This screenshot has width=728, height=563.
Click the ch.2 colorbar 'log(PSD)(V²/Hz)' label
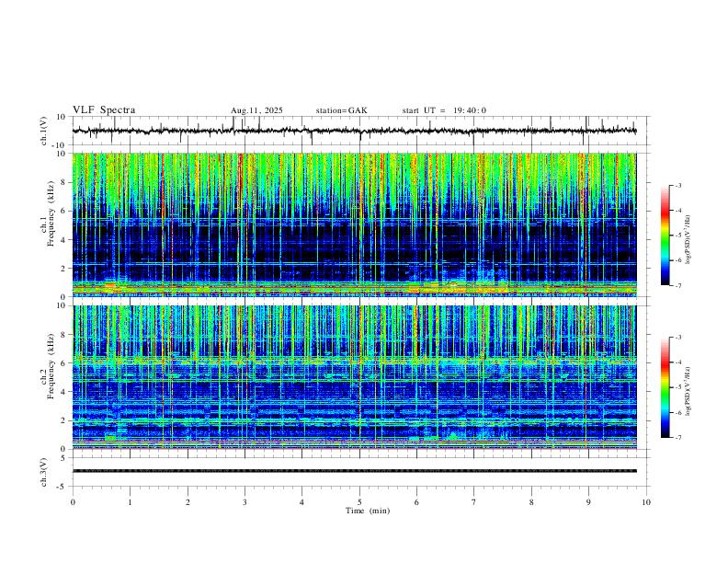coord(688,392)
